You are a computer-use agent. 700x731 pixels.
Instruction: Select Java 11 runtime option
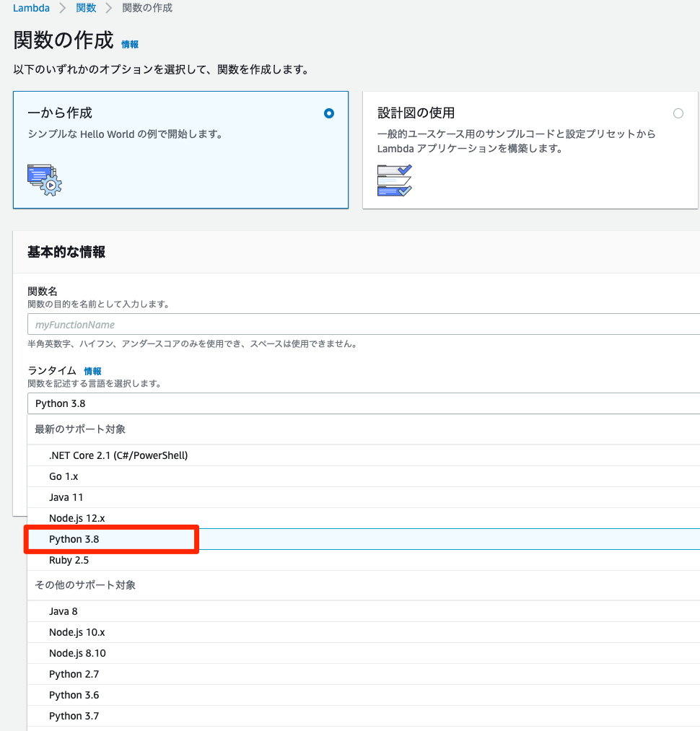pos(66,497)
